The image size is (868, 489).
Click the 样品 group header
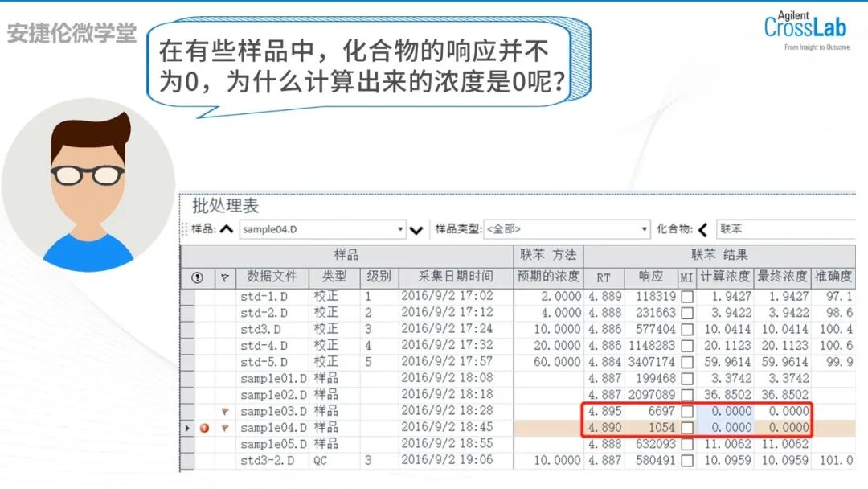(347, 255)
